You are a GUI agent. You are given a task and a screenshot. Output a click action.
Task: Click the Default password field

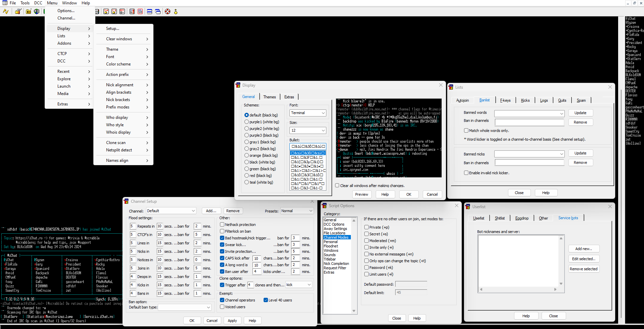[x=411, y=284]
